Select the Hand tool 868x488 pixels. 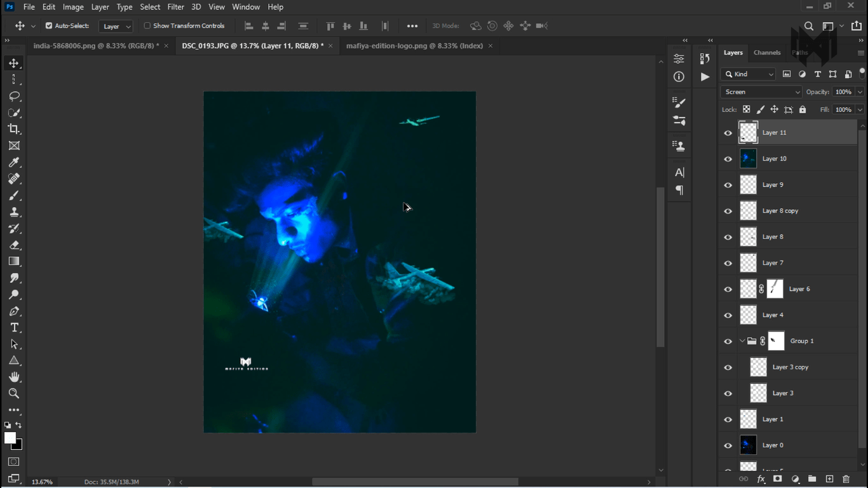click(14, 377)
